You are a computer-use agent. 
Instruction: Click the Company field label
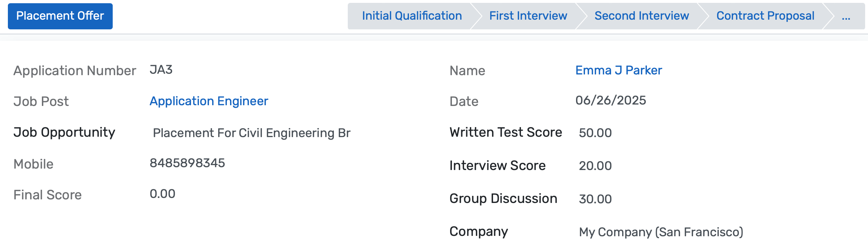click(x=478, y=232)
